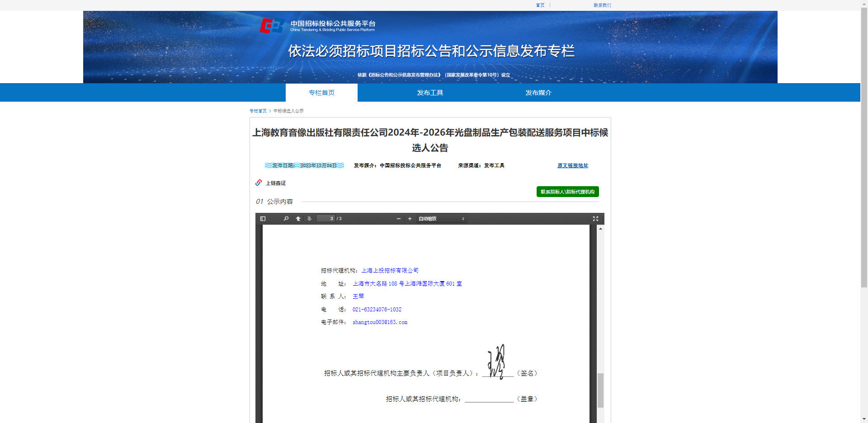Image resolution: width=868 pixels, height=423 pixels.
Task: Click the 中标候选人公示 breadcrumb
Action: [288, 111]
